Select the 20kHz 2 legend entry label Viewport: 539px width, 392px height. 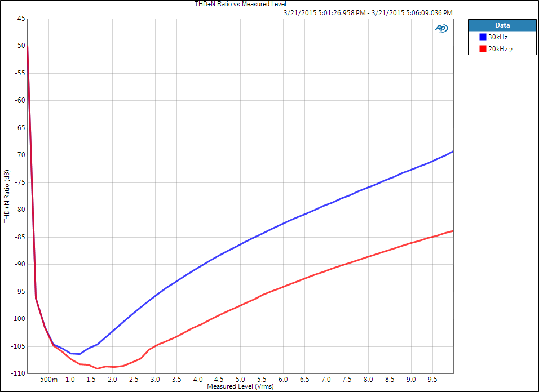coord(500,50)
